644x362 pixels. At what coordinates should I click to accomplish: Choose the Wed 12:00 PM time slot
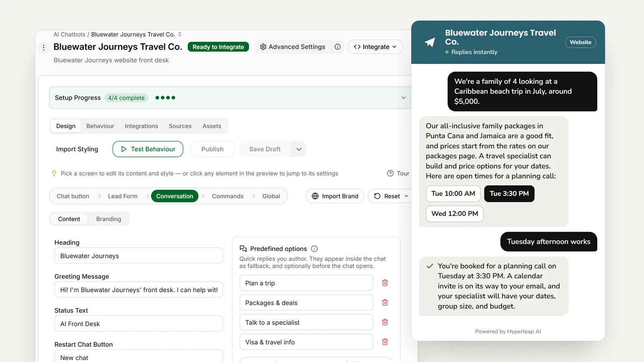(455, 214)
